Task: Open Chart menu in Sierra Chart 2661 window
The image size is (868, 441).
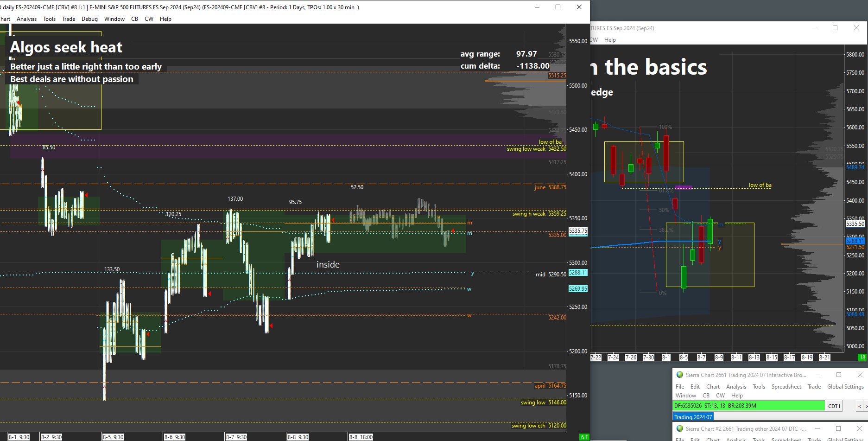Action: click(x=713, y=387)
